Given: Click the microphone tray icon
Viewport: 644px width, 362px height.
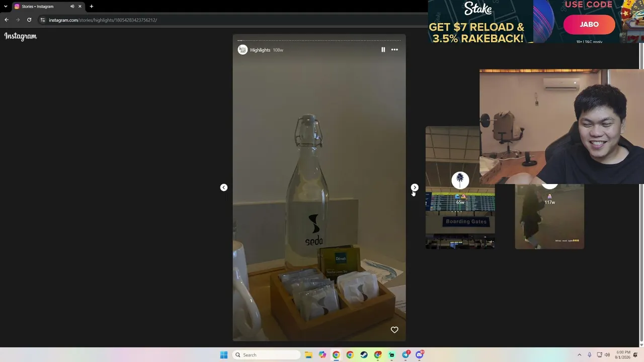Looking at the screenshot, I should (x=589, y=355).
